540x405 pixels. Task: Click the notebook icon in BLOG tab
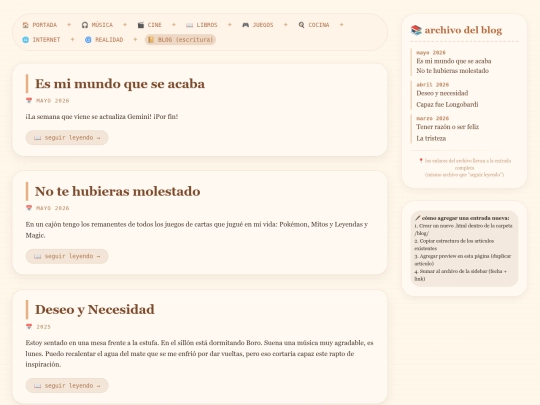(151, 40)
